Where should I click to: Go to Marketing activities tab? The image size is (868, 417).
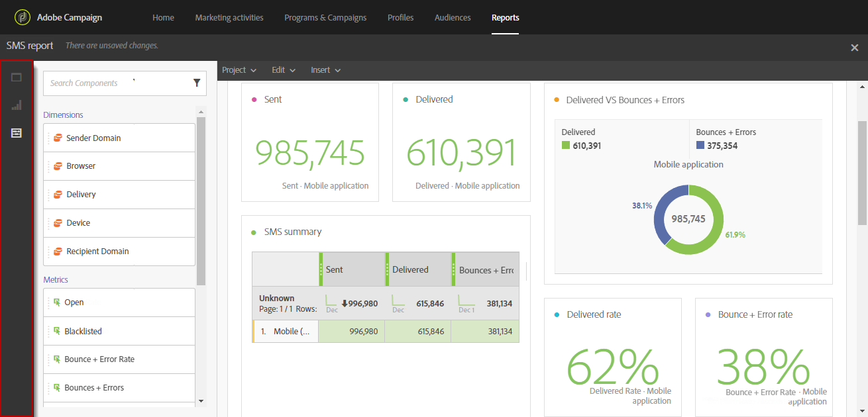(x=229, y=18)
